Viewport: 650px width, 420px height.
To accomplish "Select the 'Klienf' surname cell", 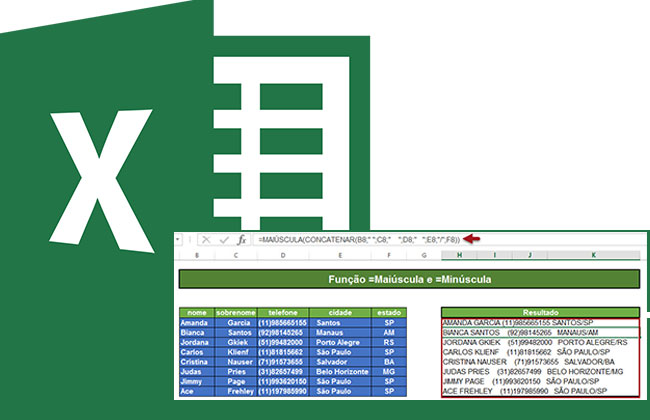I will point(236,352).
